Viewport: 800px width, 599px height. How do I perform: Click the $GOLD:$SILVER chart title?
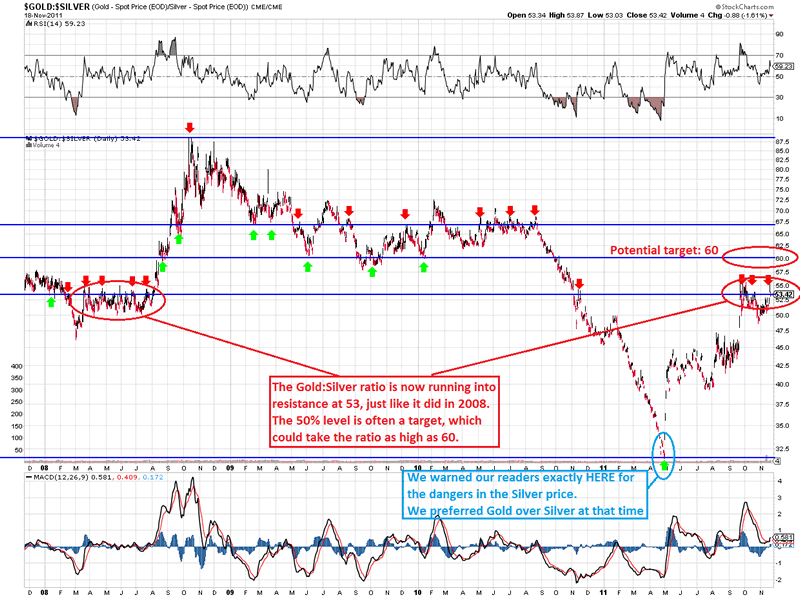pos(57,7)
